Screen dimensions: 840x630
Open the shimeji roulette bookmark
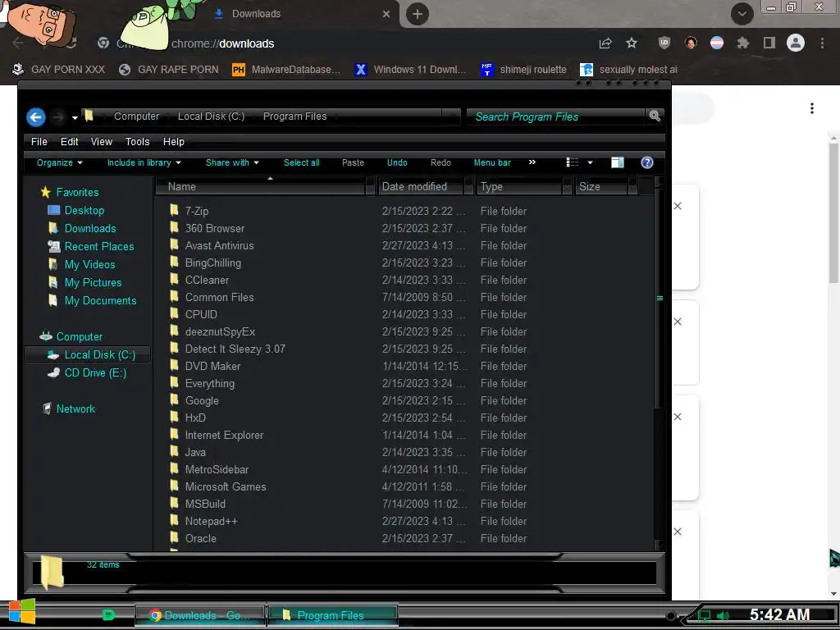pos(523,70)
